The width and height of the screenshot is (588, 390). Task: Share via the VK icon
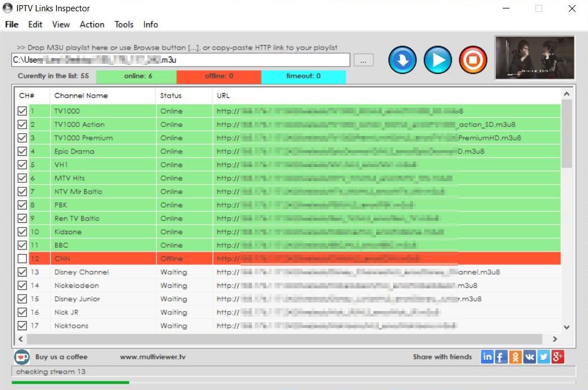pyautogui.click(x=529, y=357)
